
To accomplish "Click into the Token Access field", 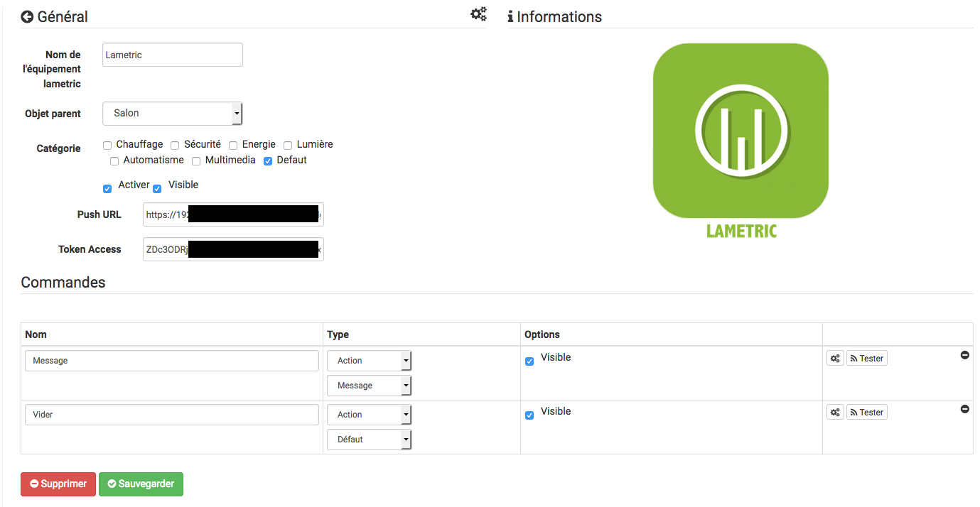I will pyautogui.click(x=233, y=249).
